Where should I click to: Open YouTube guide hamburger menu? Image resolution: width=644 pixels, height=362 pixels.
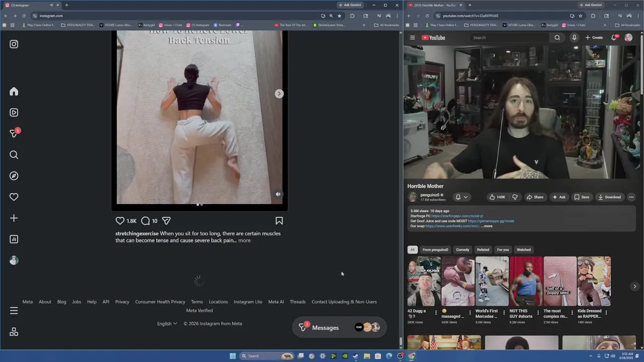click(412, 38)
